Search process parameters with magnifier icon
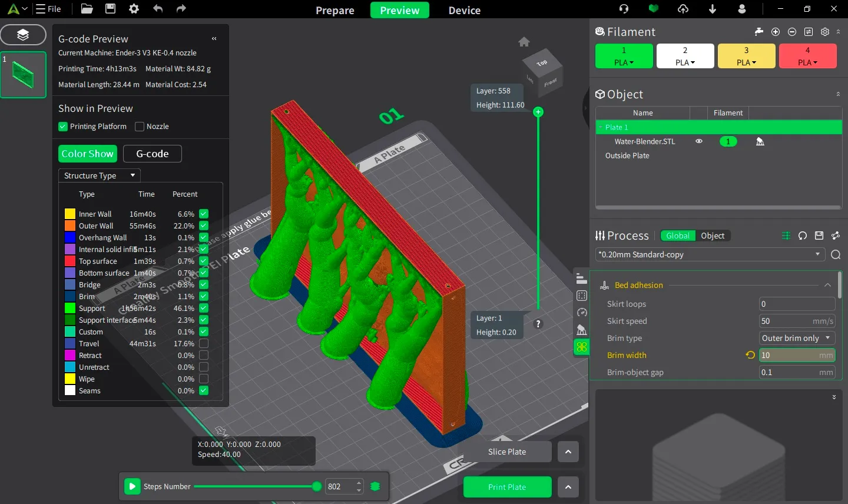Screen dimensions: 848x504 coord(836,255)
